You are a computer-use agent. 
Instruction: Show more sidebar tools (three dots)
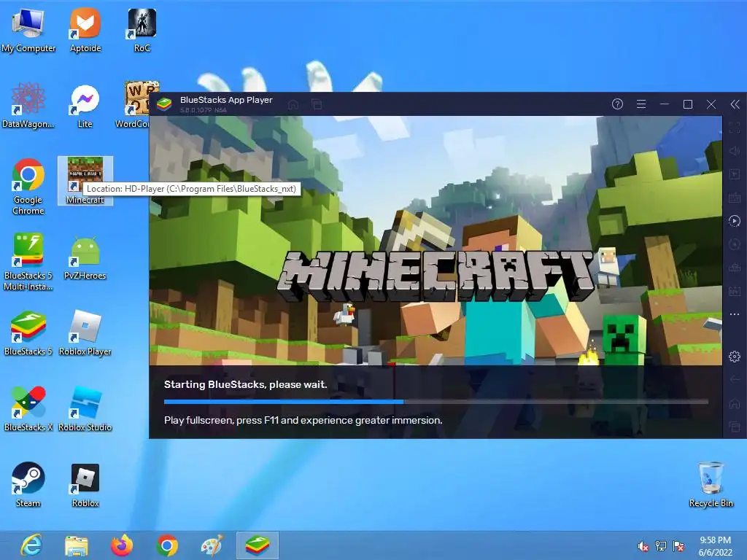[734, 314]
